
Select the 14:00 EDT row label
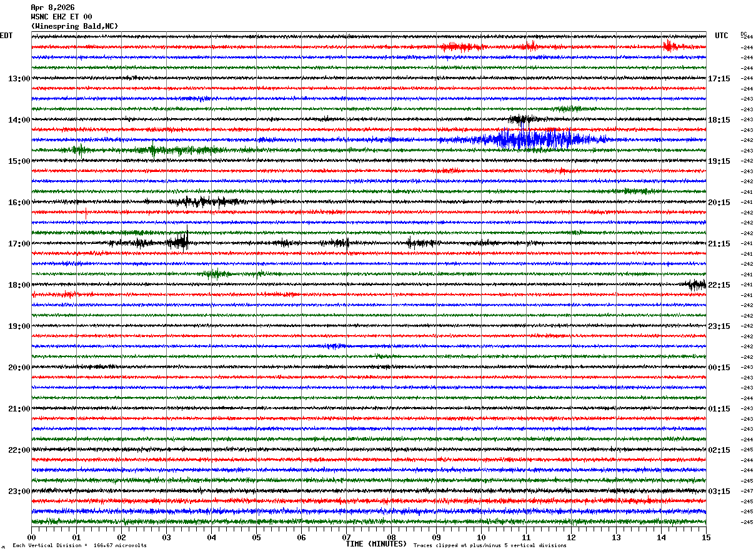tap(19, 120)
